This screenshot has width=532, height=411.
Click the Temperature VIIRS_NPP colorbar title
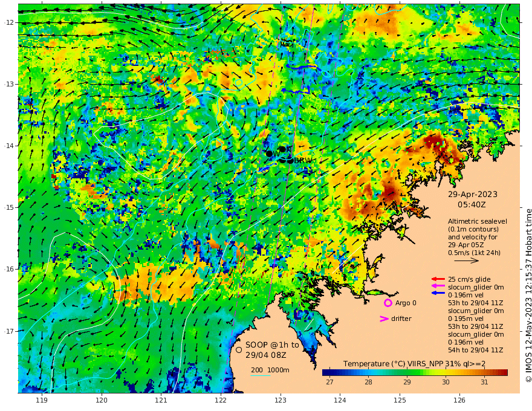414,364
